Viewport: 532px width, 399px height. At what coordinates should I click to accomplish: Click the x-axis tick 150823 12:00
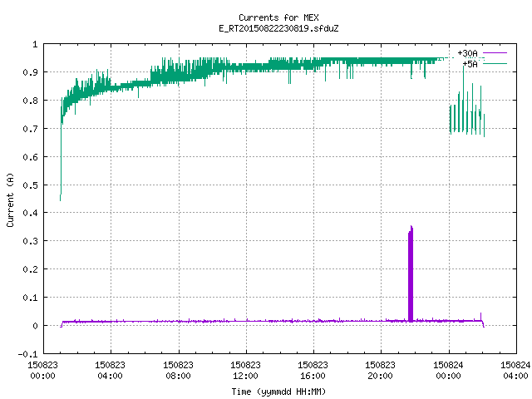pyautogui.click(x=246, y=371)
